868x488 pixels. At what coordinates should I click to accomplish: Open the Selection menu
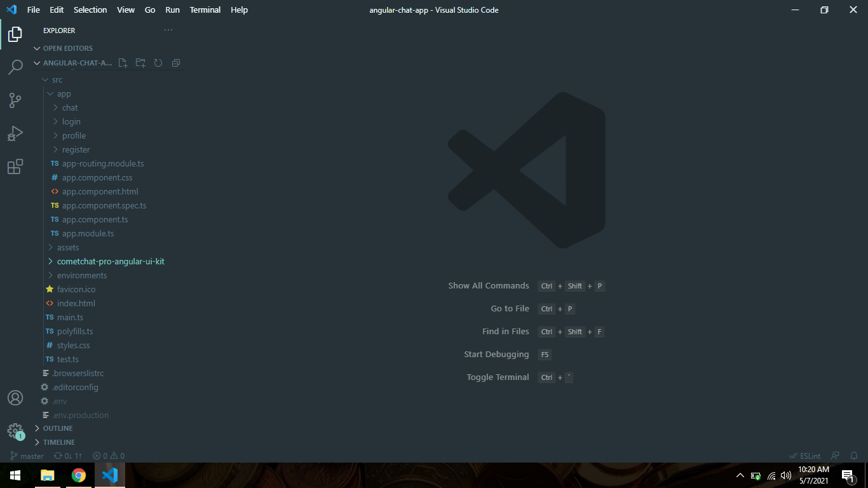point(90,10)
